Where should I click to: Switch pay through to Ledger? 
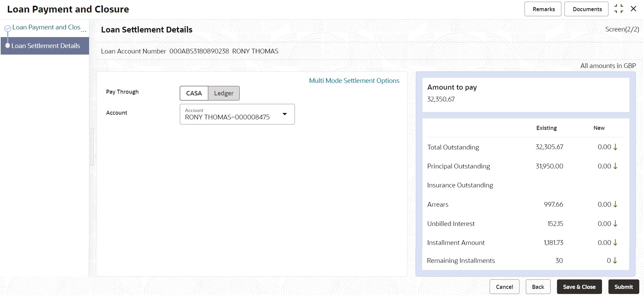[223, 93]
